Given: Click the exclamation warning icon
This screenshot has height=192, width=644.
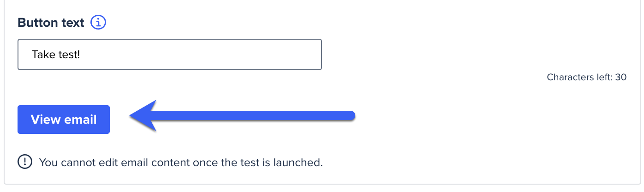Looking at the screenshot, I should point(25,162).
